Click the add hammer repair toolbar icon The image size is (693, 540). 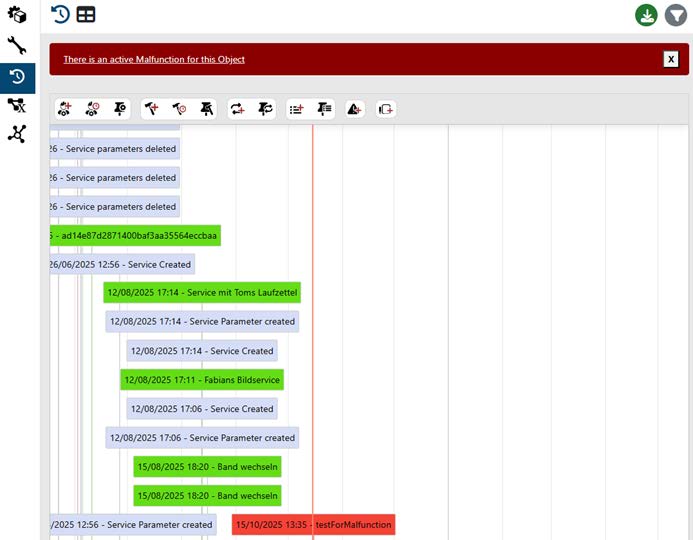(152, 109)
